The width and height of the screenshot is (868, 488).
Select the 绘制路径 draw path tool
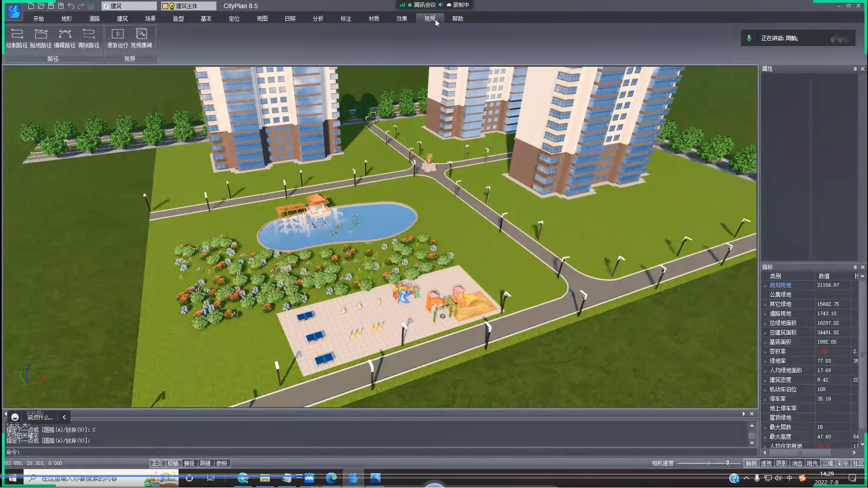pyautogui.click(x=17, y=39)
